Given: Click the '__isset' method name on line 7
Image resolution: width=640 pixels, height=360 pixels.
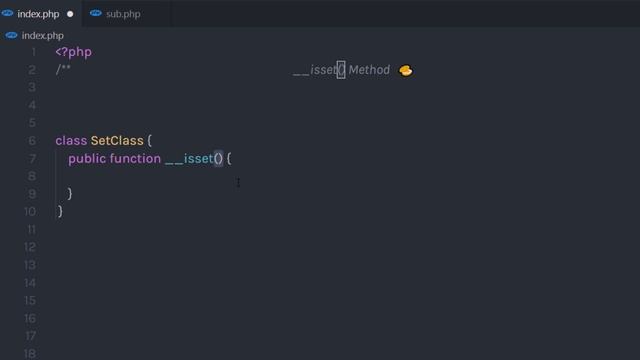Looking at the screenshot, I should click(189, 159).
